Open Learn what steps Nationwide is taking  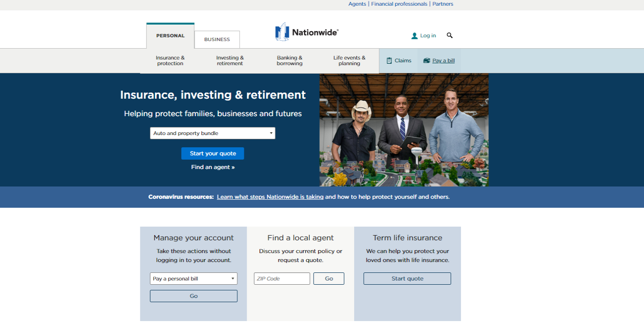[x=270, y=197]
